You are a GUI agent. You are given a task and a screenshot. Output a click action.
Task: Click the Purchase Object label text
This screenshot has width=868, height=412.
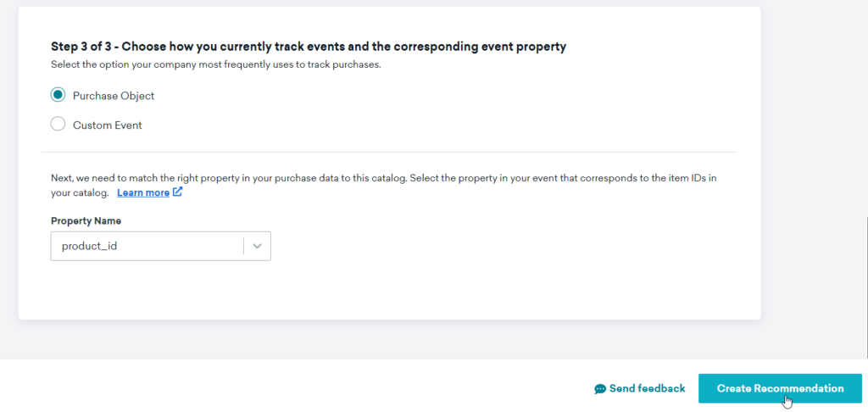tap(114, 96)
